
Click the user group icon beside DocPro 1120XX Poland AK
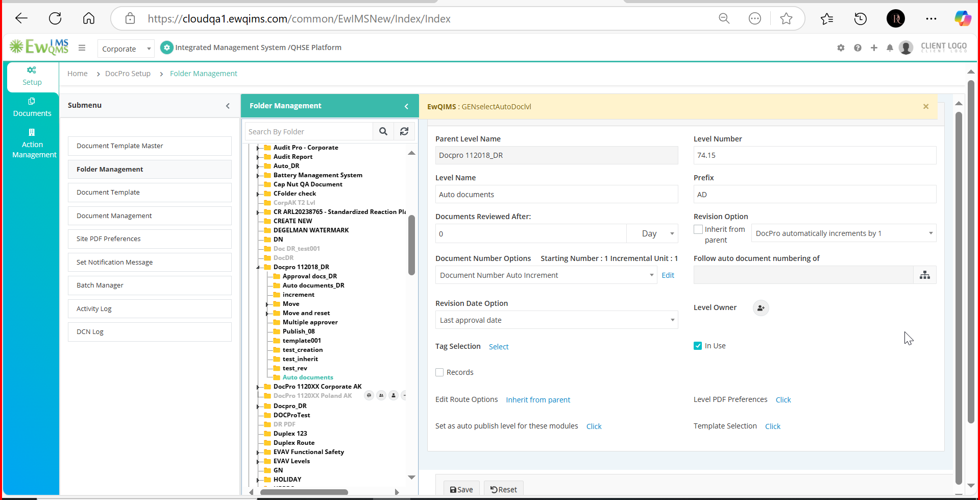(x=381, y=395)
